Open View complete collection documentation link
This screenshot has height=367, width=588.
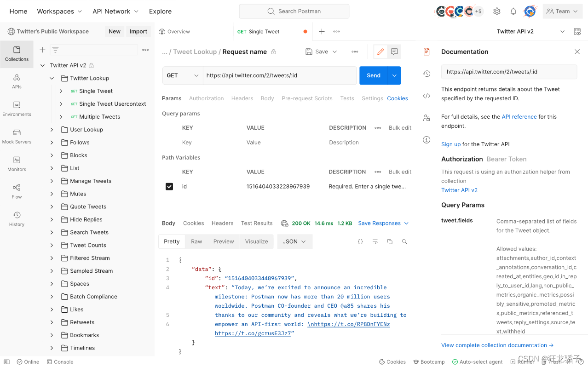click(x=497, y=345)
